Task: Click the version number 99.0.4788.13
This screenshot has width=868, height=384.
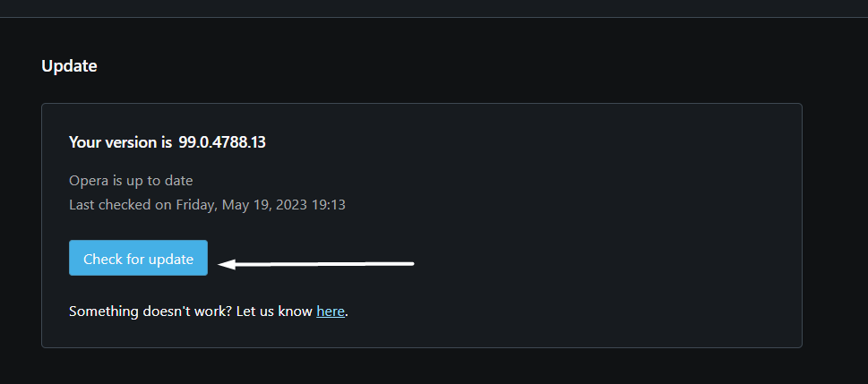Action: tap(221, 142)
